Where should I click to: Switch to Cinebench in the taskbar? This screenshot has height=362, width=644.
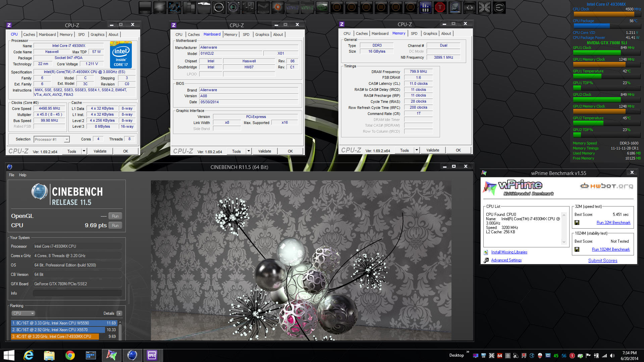tap(132, 355)
